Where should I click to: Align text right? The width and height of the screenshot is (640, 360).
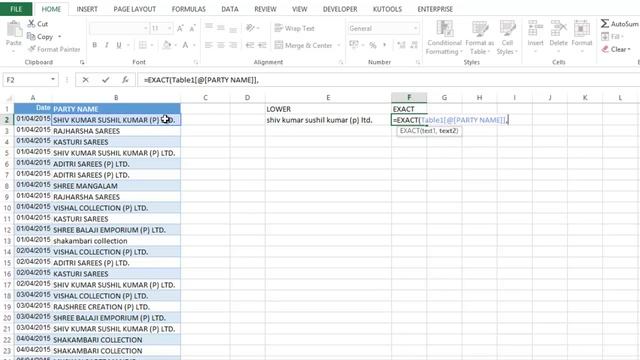point(233,45)
